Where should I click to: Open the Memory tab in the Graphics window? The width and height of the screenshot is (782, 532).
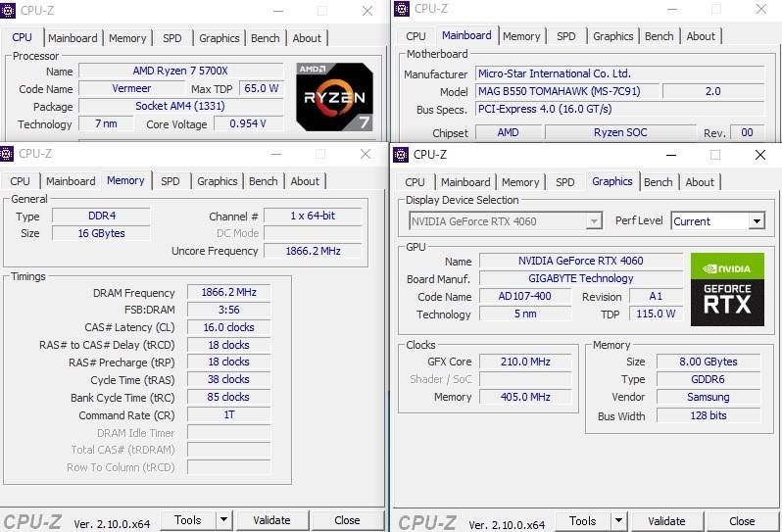point(520,182)
